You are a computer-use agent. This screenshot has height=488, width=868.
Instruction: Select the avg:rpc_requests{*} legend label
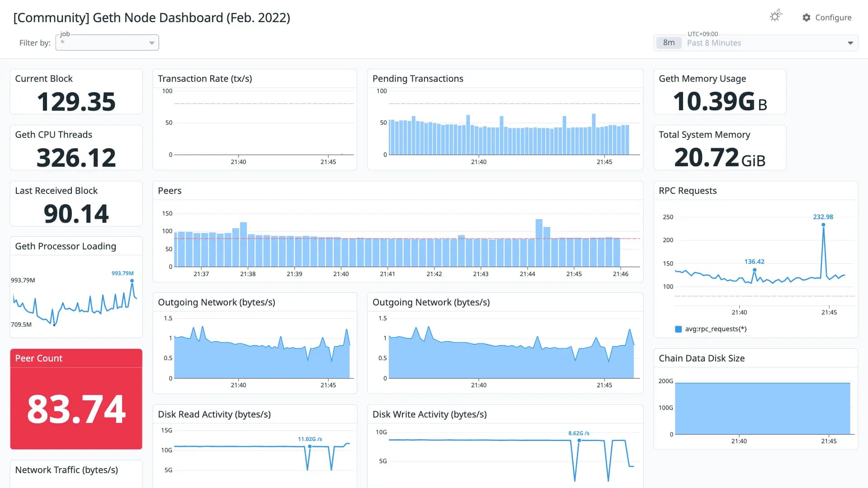pos(716,329)
